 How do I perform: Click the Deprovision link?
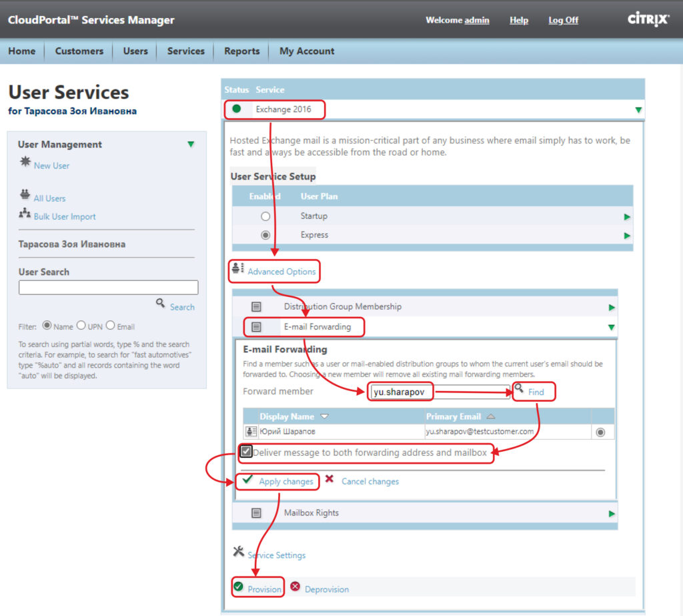(327, 589)
